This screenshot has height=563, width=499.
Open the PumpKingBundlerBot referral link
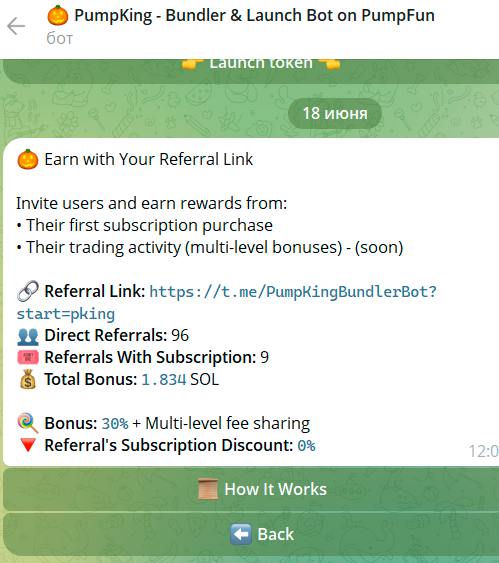pyautogui.click(x=293, y=292)
